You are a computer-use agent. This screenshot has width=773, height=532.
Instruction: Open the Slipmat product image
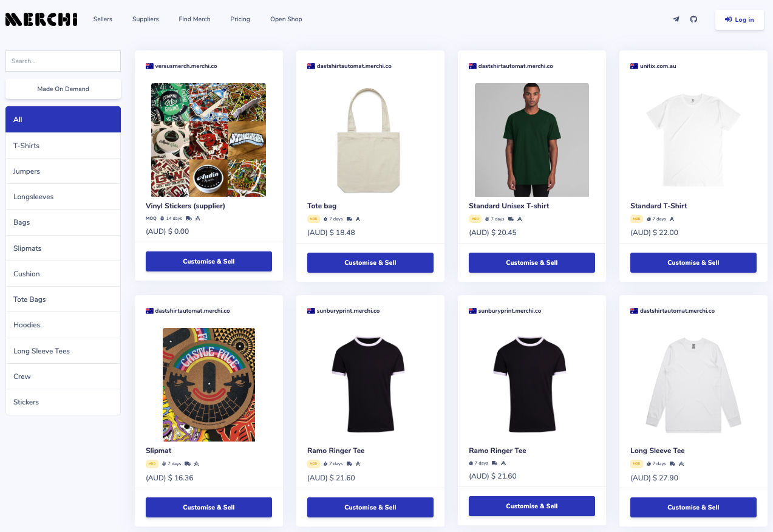point(209,384)
